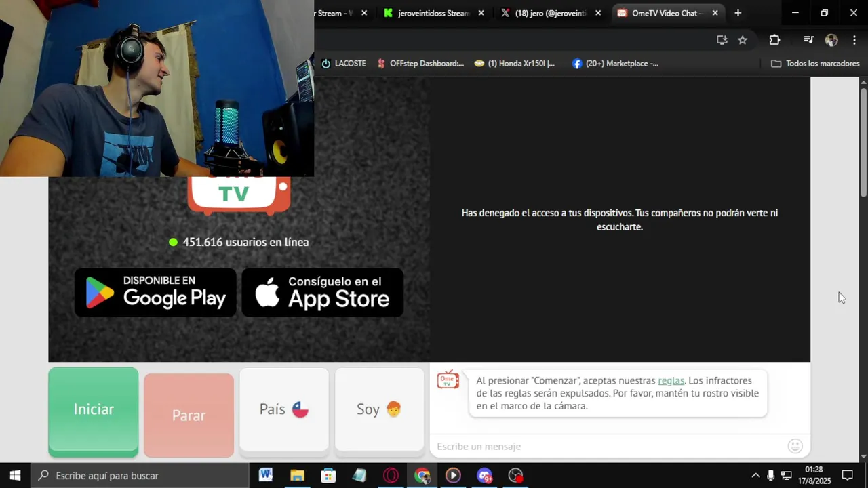Click the Windows taskbar search box
The height and width of the screenshot is (488, 868).
pyautogui.click(x=140, y=476)
